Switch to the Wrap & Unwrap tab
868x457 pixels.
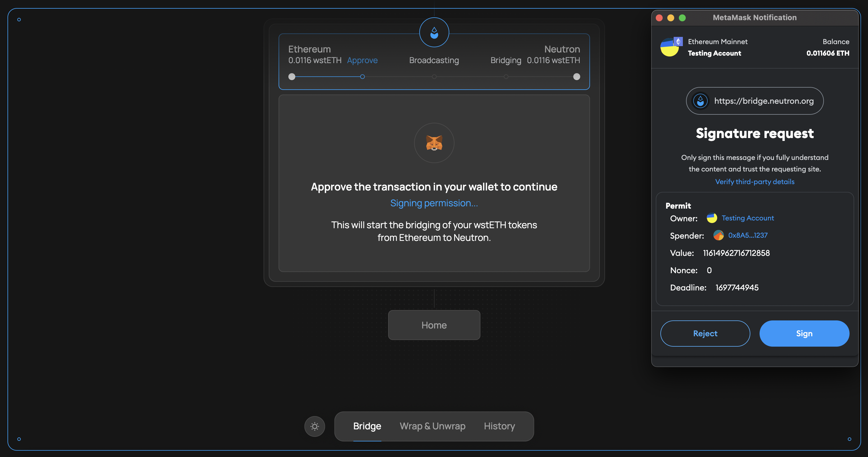tap(432, 426)
